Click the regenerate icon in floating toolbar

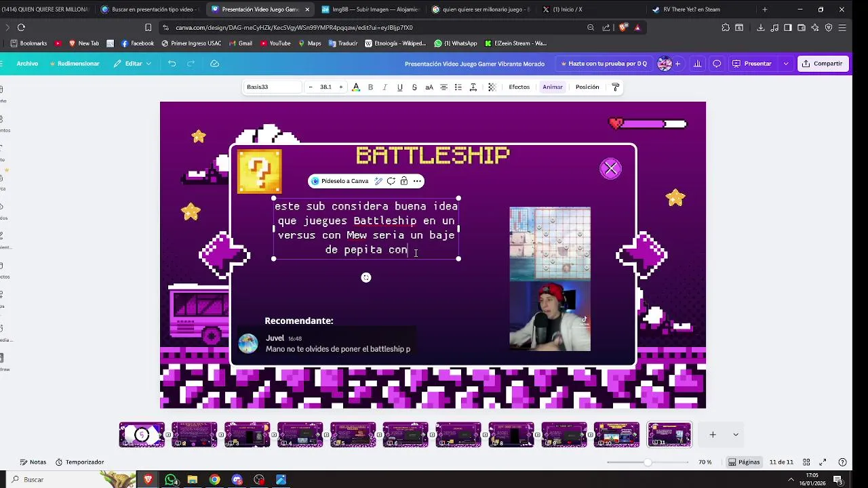point(391,181)
